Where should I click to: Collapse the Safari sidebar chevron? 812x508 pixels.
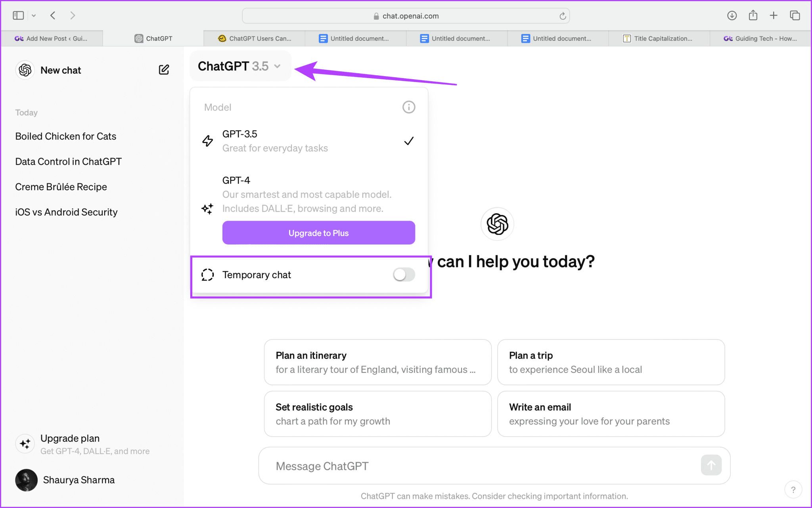point(34,15)
